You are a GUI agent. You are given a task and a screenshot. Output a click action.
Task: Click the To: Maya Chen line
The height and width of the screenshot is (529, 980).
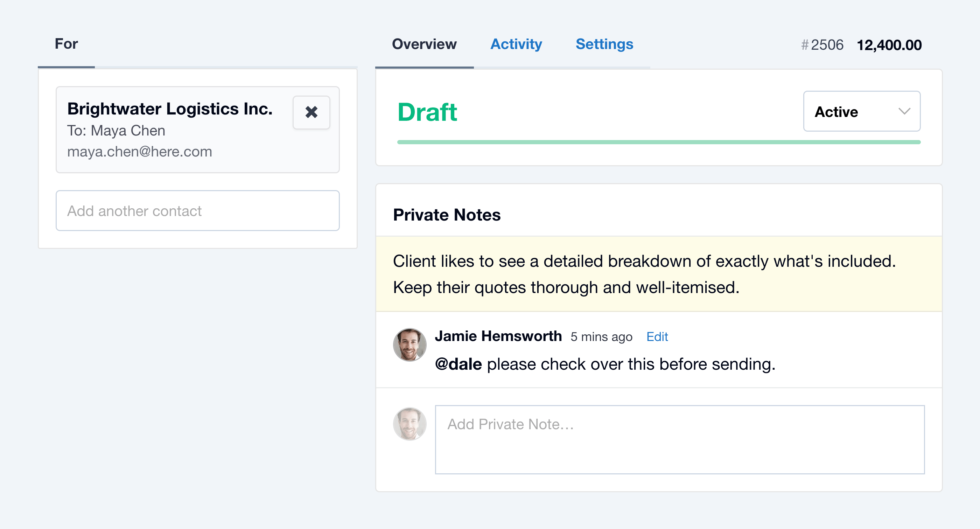116,131
